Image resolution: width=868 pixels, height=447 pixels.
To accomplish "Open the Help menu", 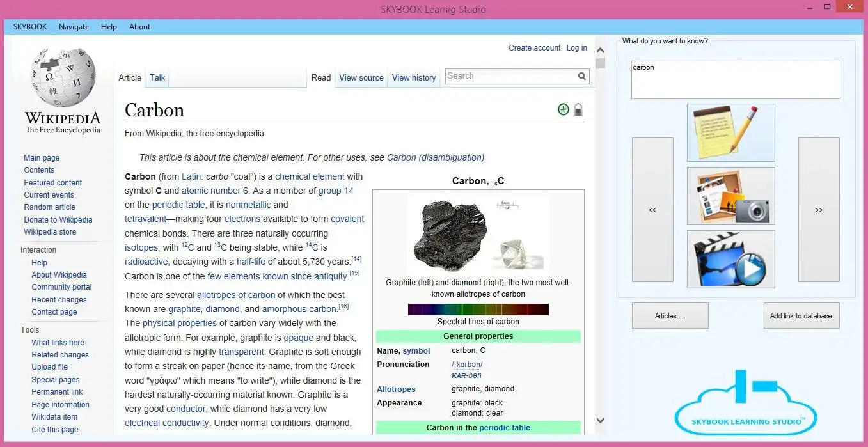I will [109, 27].
